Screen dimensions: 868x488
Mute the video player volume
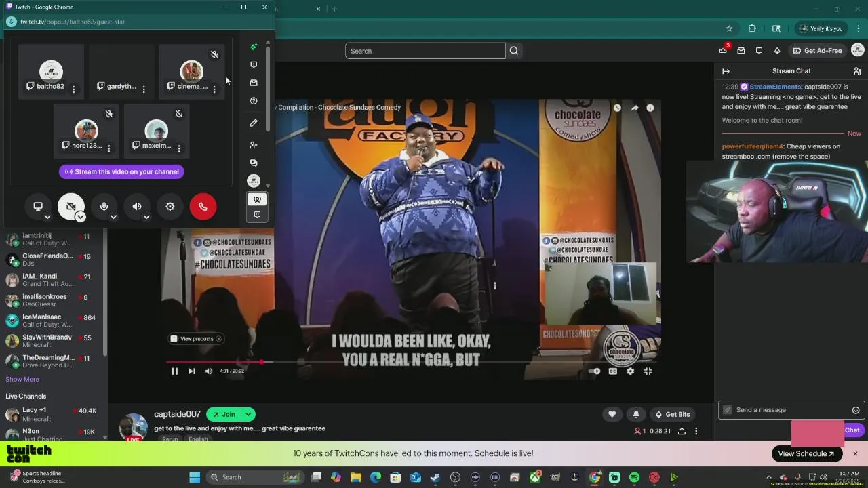click(x=209, y=371)
